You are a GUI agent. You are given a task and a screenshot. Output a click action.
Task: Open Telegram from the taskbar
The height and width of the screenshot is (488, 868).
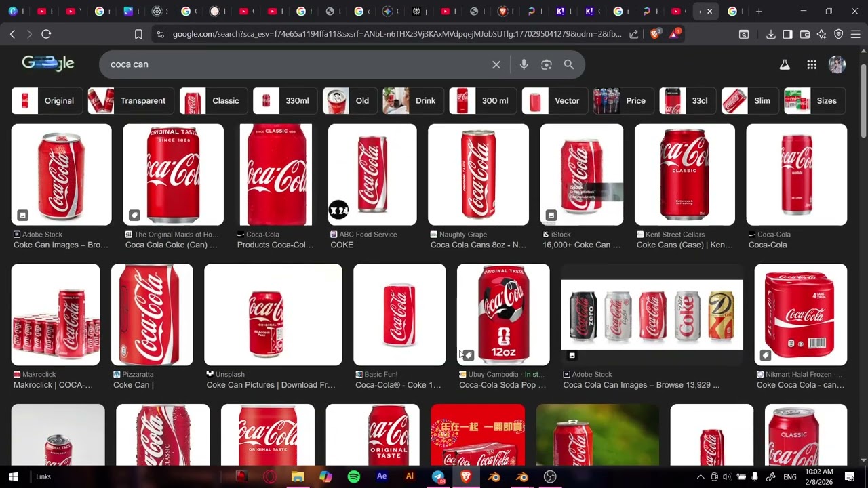click(438, 476)
